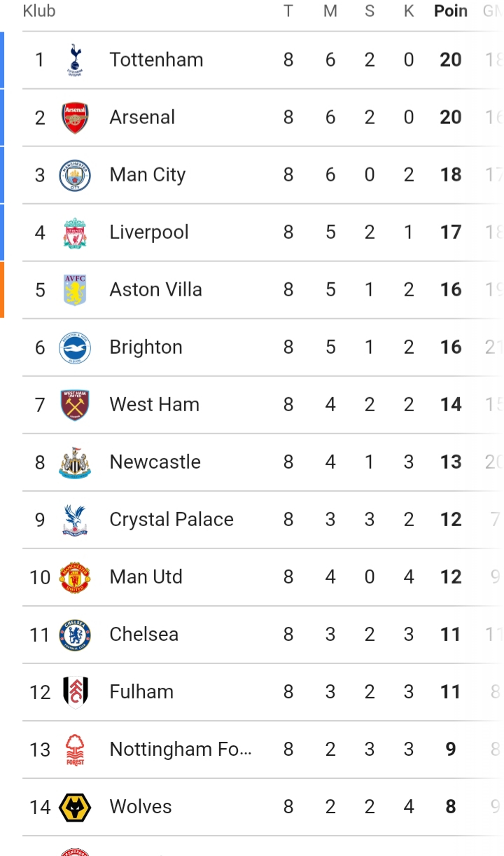
Task: Open the Crystal Palace team name
Action: (171, 520)
